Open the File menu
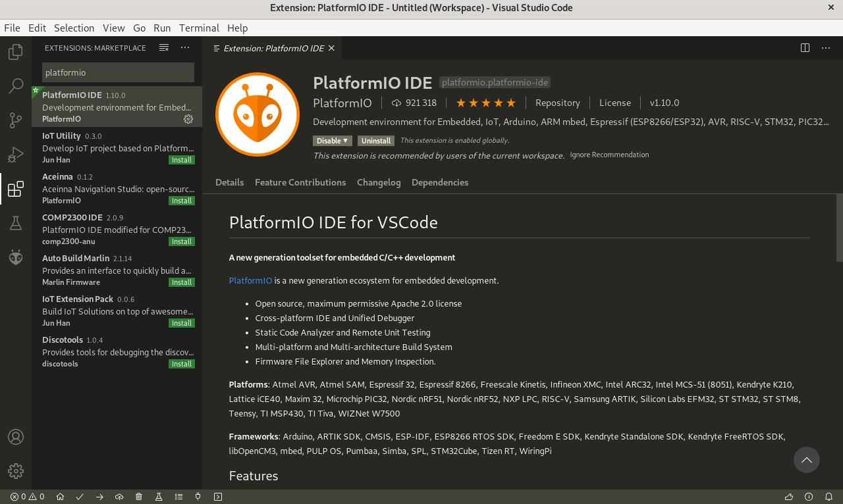The height and width of the screenshot is (504, 843). click(x=12, y=28)
